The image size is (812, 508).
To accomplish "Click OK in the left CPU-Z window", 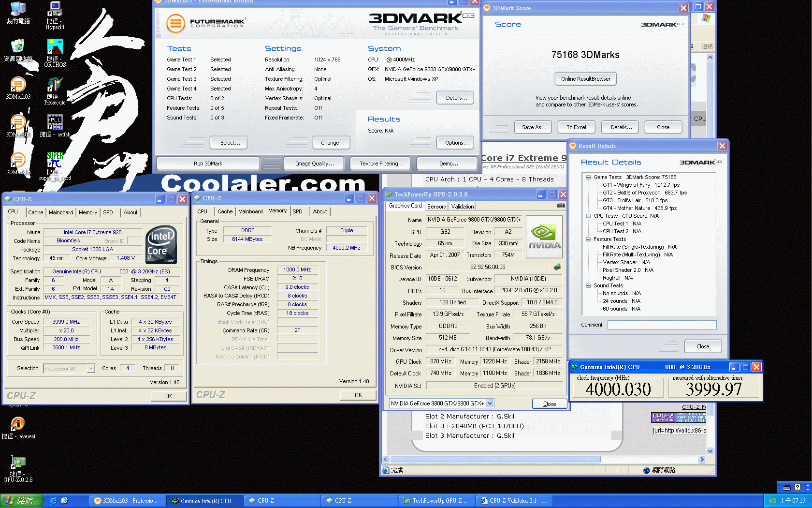I will [x=169, y=396].
